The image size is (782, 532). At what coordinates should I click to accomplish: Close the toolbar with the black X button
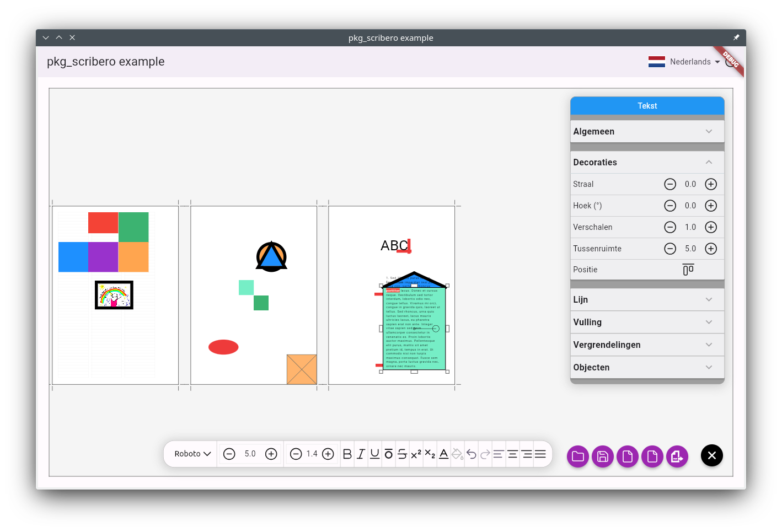pyautogui.click(x=711, y=455)
